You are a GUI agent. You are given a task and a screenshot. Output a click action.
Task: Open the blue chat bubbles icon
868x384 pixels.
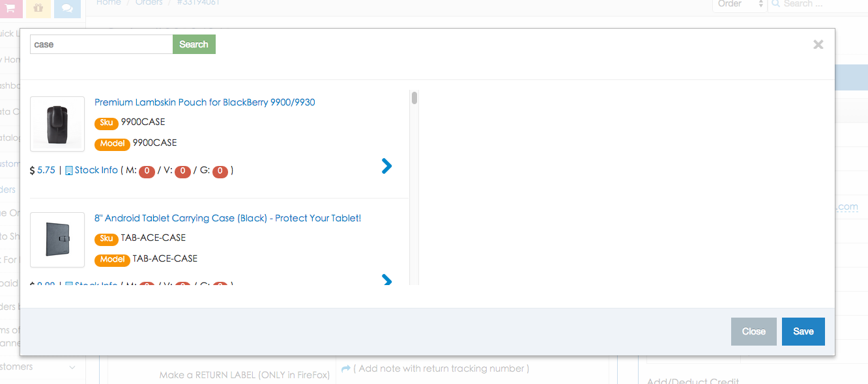click(x=67, y=8)
